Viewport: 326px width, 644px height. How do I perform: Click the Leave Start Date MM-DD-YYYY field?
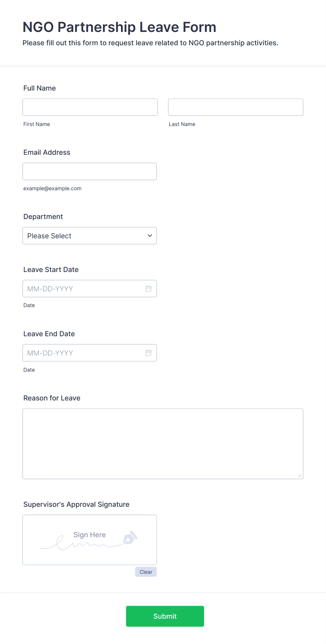[90, 288]
